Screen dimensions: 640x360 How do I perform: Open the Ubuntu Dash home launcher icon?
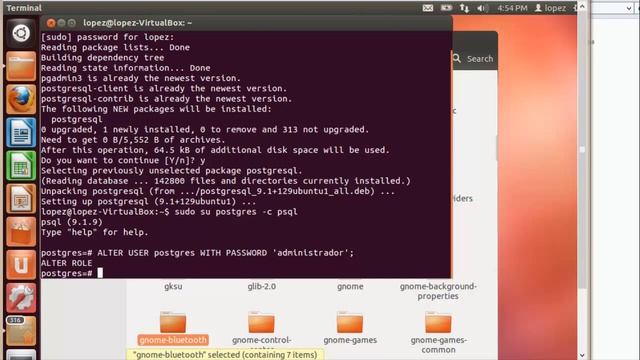click(21, 33)
